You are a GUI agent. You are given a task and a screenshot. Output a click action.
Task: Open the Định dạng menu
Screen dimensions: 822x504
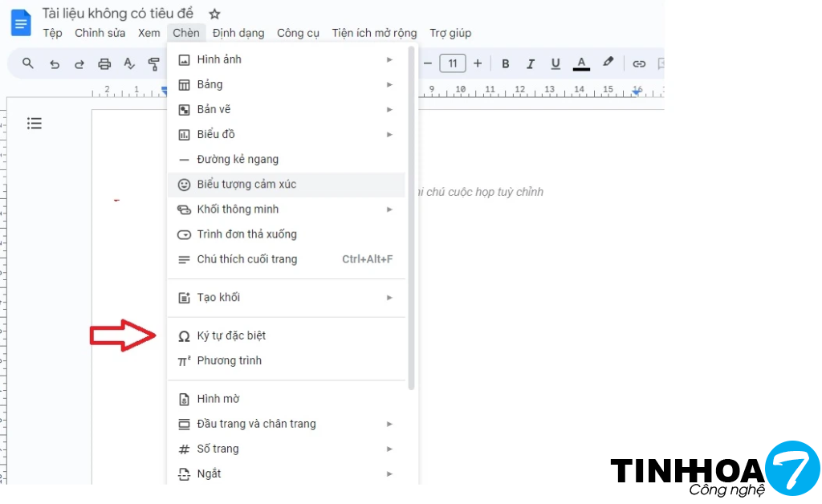tap(238, 33)
